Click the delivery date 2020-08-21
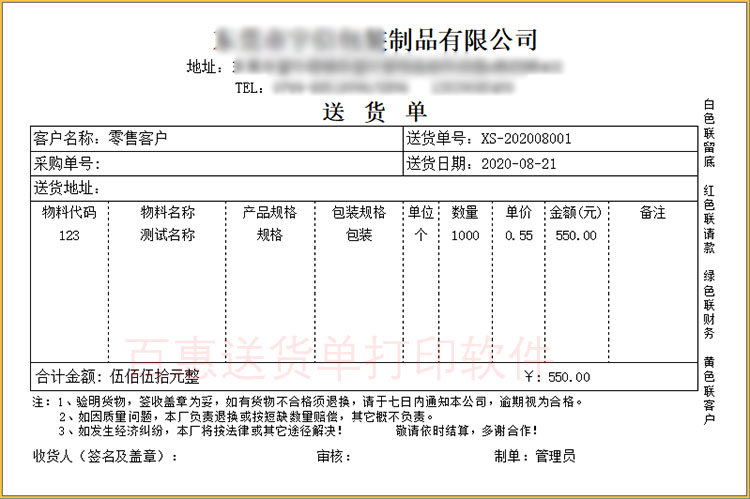 coord(518,164)
